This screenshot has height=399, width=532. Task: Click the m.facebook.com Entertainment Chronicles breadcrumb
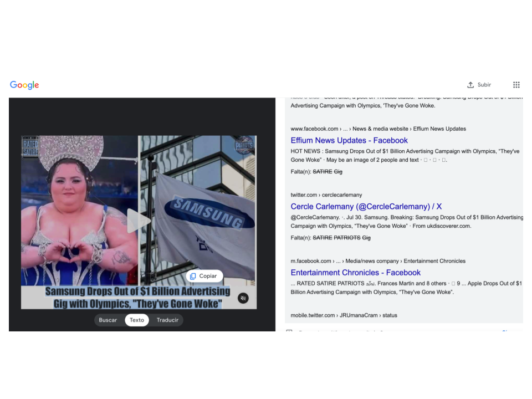click(x=378, y=261)
